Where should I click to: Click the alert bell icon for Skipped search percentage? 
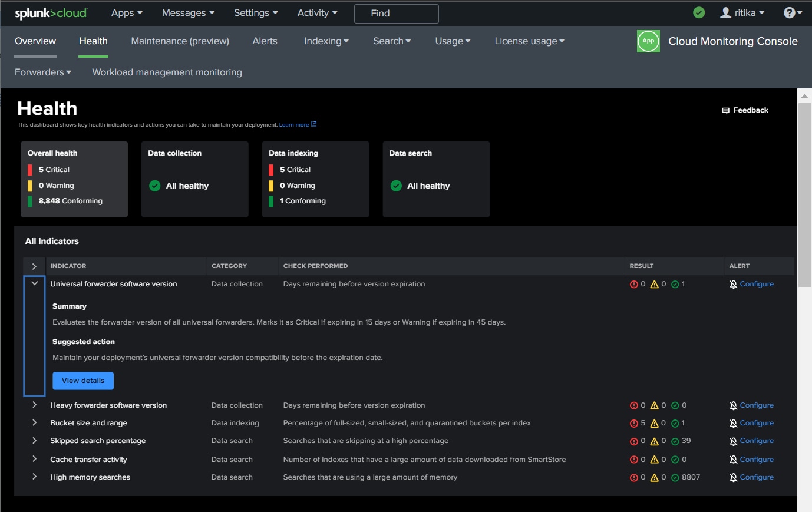[733, 441]
